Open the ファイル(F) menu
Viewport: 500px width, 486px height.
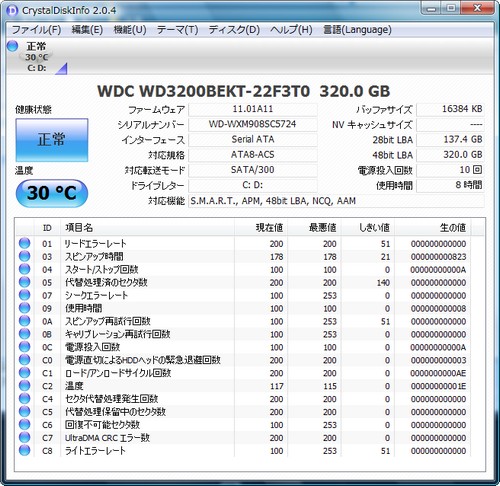tap(36, 30)
